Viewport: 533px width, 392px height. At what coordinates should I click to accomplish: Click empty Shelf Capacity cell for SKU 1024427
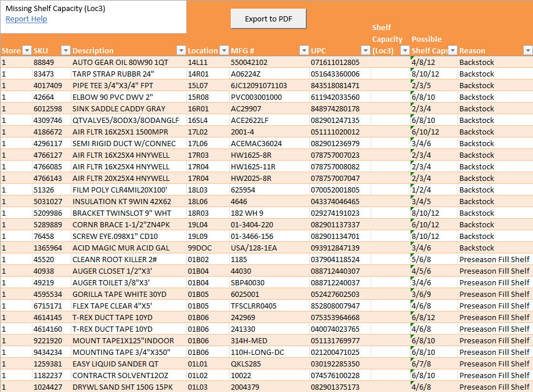point(390,387)
